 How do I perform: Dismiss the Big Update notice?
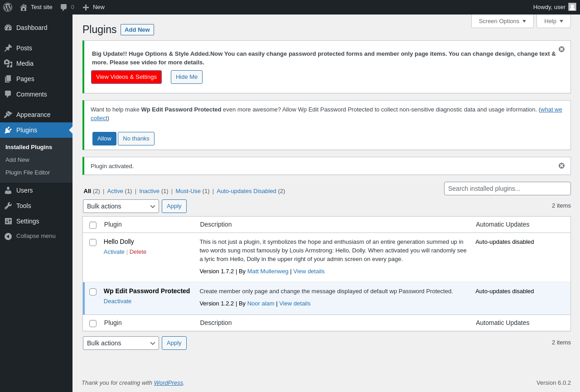[561, 49]
